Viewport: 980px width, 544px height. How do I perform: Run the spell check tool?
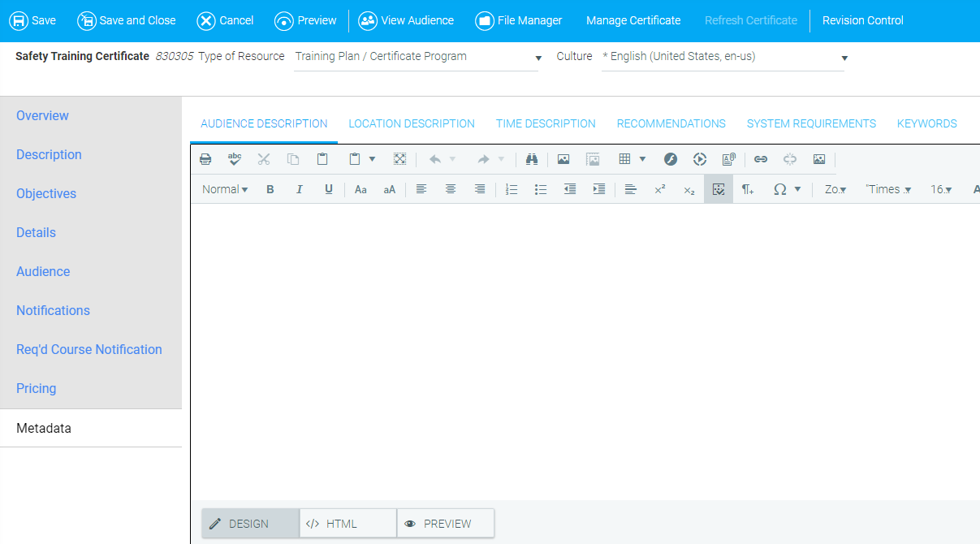(235, 159)
